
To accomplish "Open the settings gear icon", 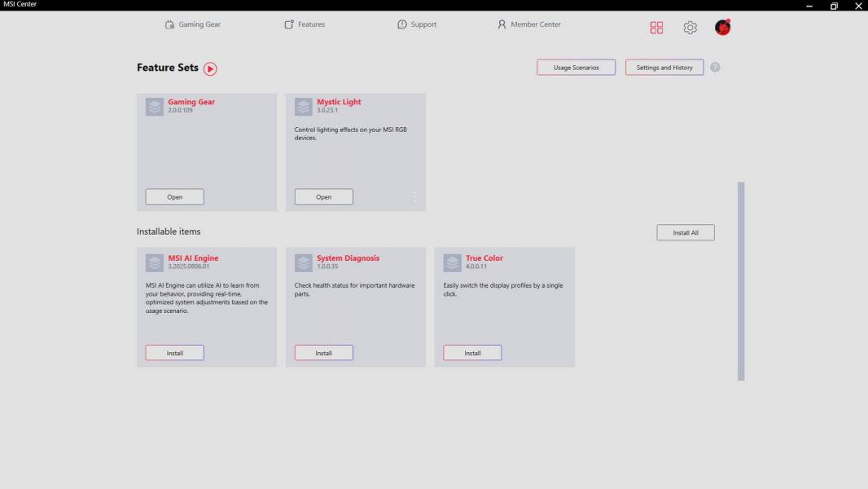I will (x=690, y=28).
